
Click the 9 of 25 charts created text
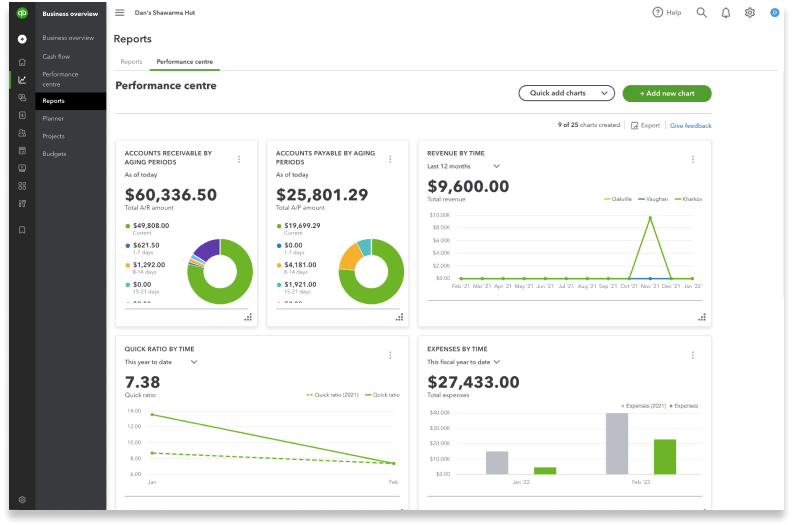tap(588, 125)
